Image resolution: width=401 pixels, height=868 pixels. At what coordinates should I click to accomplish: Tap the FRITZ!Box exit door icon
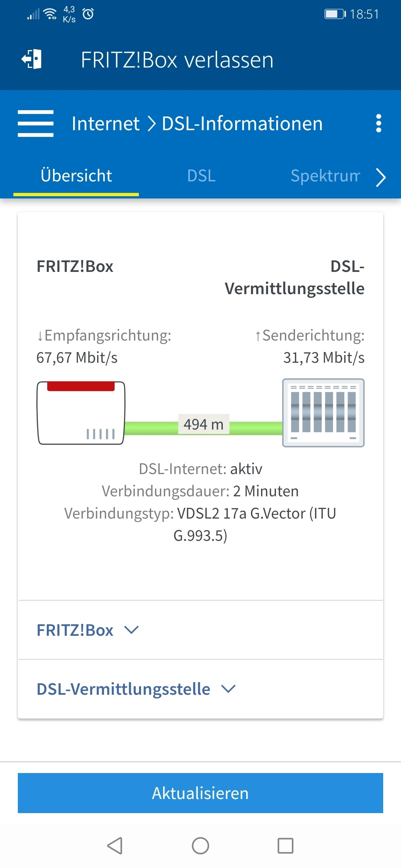click(32, 59)
